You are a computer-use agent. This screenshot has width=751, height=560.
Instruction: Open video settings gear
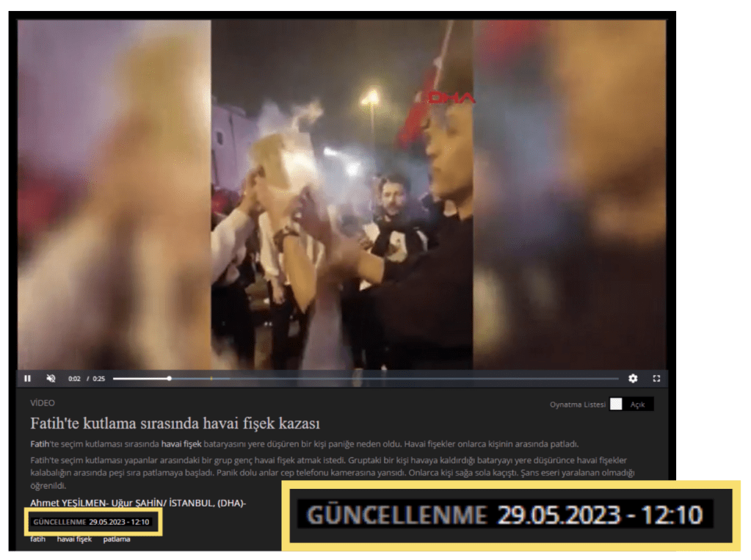click(x=633, y=379)
